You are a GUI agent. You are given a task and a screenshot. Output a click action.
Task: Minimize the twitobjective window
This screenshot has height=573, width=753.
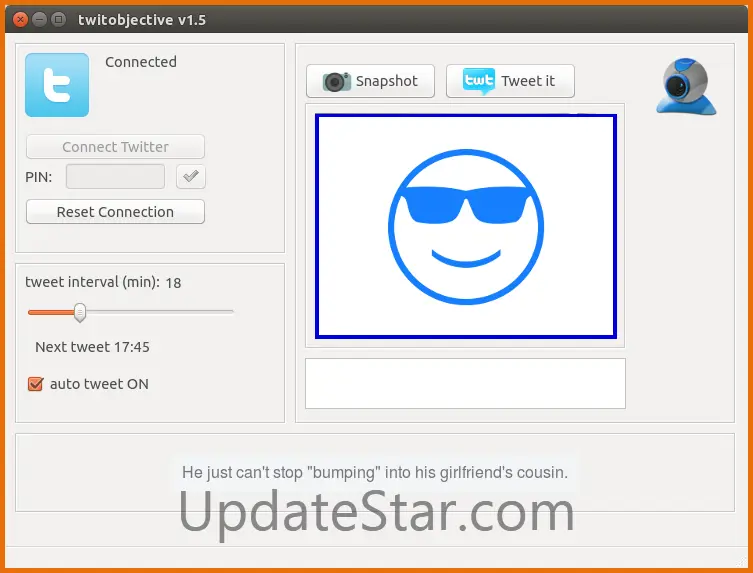(39, 20)
